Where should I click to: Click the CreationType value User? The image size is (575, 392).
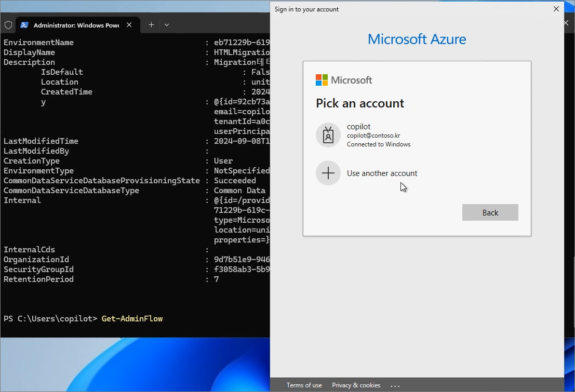coord(223,161)
